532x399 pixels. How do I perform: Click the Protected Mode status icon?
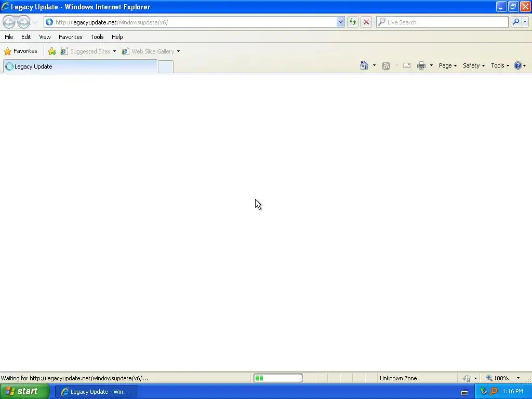(467, 378)
